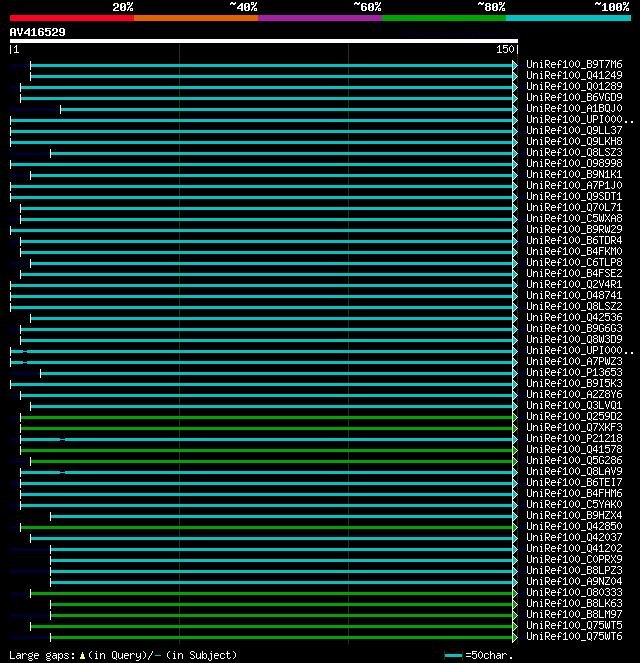640x663 pixels.
Task: Click the UniRef100_C5WXA8 label
Action: 574,218
